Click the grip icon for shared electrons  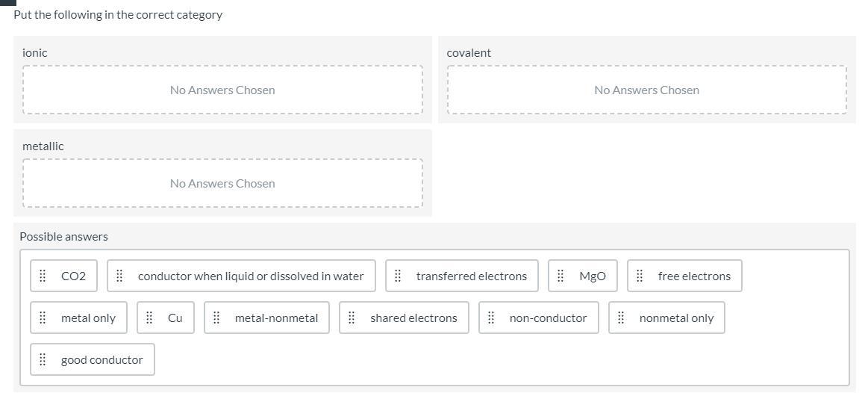click(352, 318)
